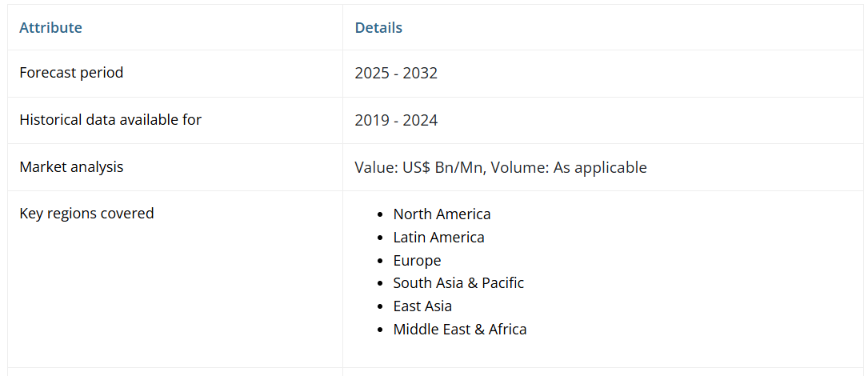Click the 2019 - 2024 historical value
The height and width of the screenshot is (376, 868).
click(x=396, y=121)
